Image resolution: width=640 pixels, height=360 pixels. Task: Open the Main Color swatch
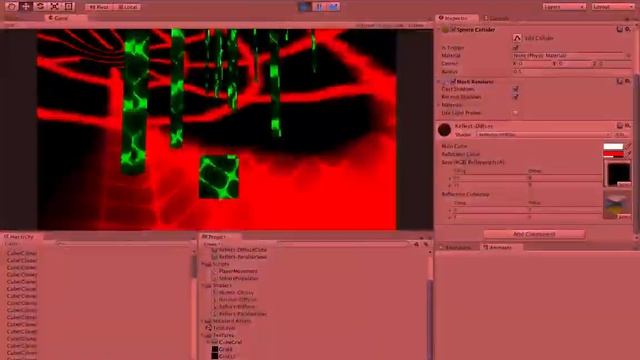[613, 147]
